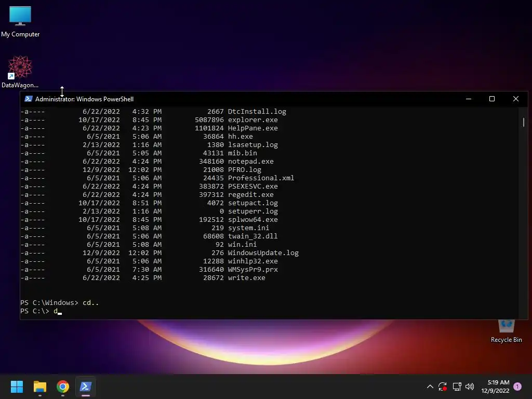Viewport: 532px width, 399px height.
Task: Click the splwow64.exe entry
Action: coord(253,220)
